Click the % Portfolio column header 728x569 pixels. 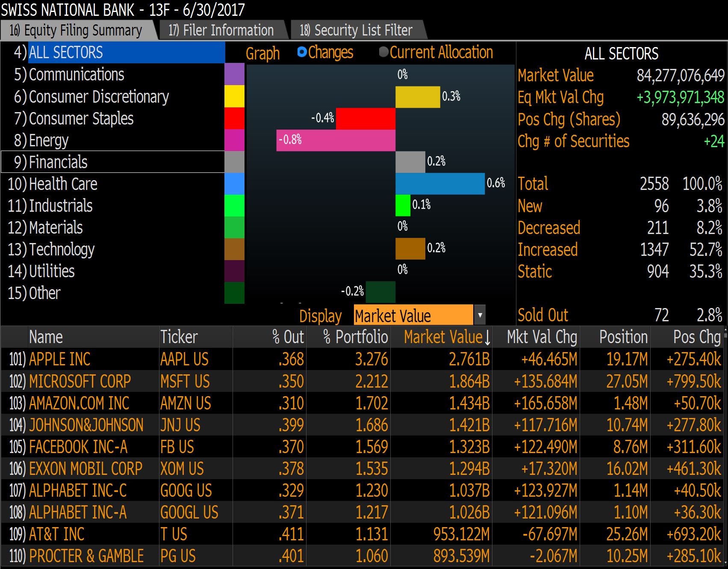coord(355,337)
